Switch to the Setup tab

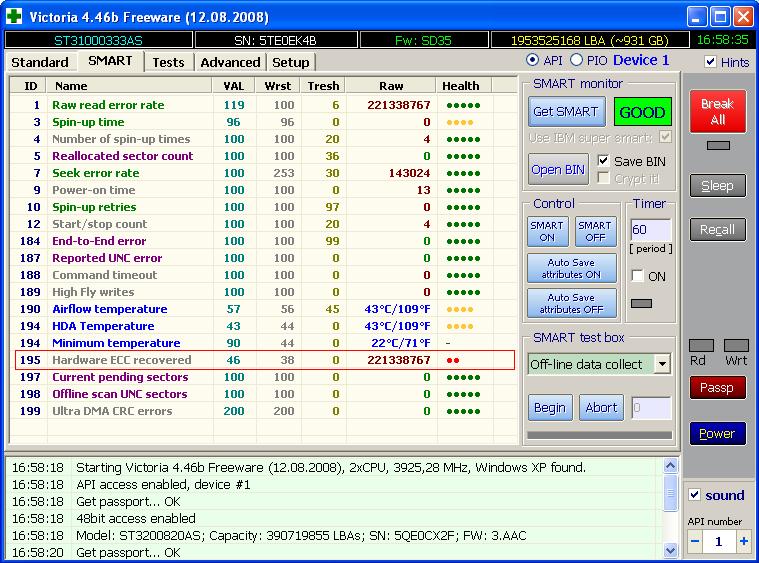pyautogui.click(x=290, y=62)
